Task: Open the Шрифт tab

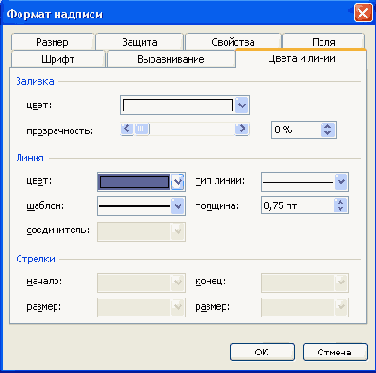Action: tap(58, 59)
